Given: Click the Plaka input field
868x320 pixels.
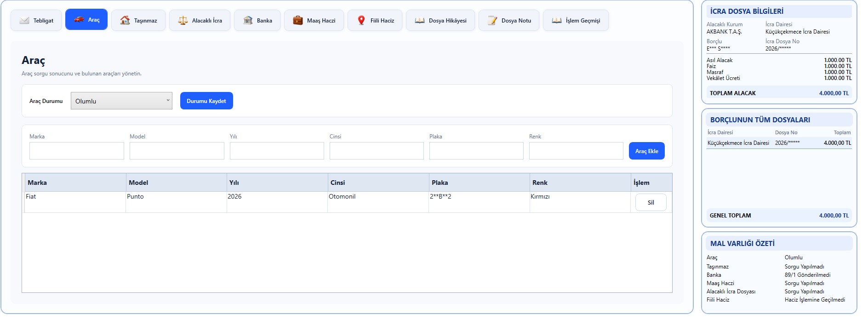Looking at the screenshot, I should click(476, 151).
